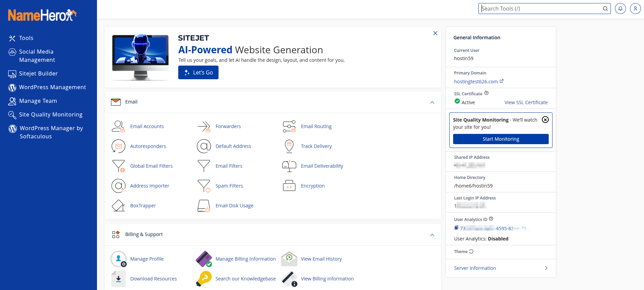Collapse the Email section
The width and height of the screenshot is (644, 290).
click(432, 102)
